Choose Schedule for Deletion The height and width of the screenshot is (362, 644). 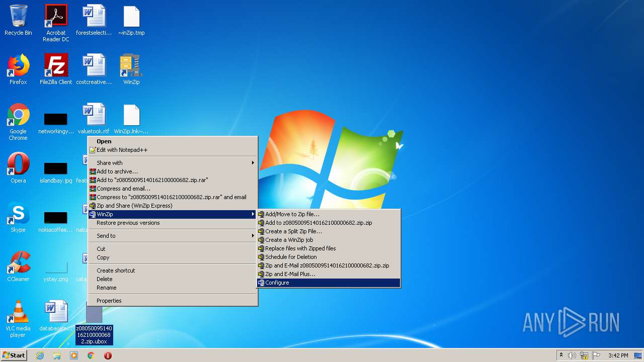tap(329, 257)
